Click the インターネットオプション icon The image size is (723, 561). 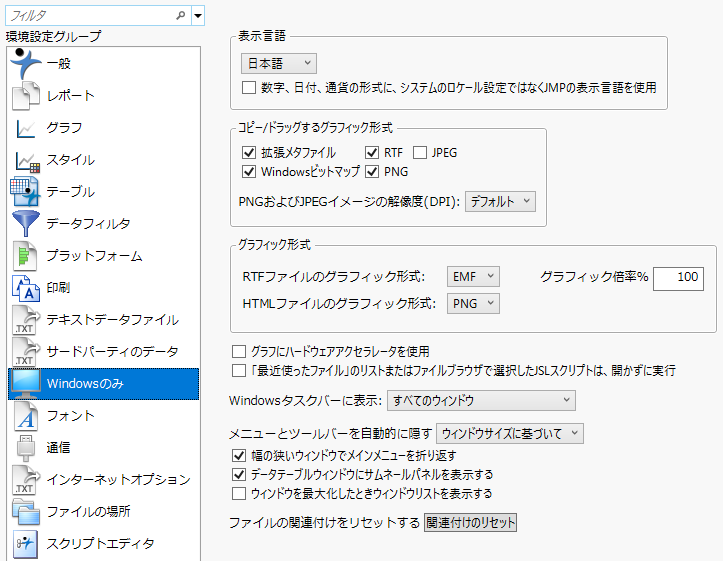point(26,480)
